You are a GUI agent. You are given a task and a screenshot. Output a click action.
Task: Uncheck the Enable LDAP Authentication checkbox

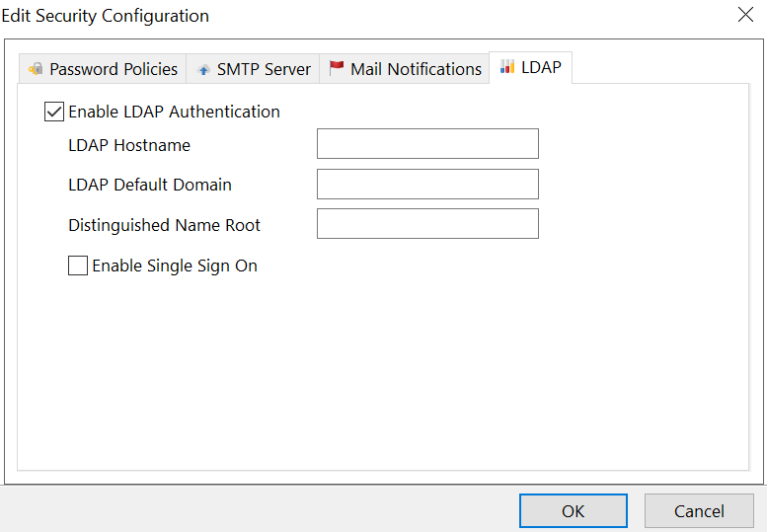54,112
